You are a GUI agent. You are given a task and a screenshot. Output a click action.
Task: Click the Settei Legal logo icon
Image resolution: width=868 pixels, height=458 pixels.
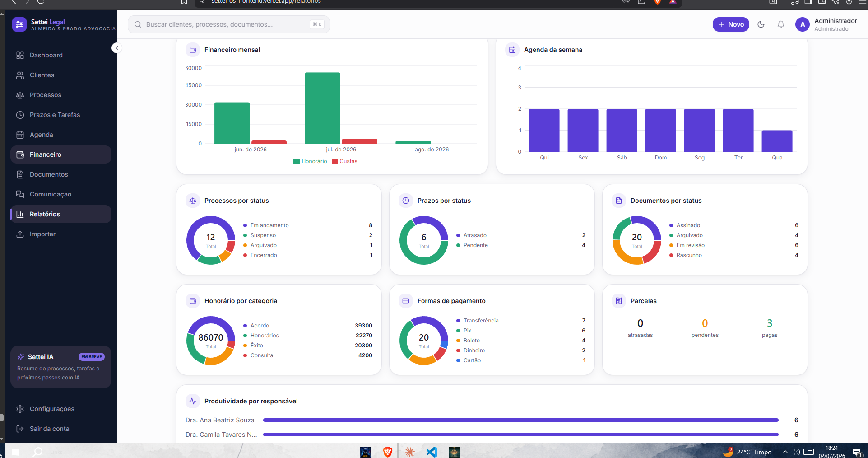tap(19, 24)
